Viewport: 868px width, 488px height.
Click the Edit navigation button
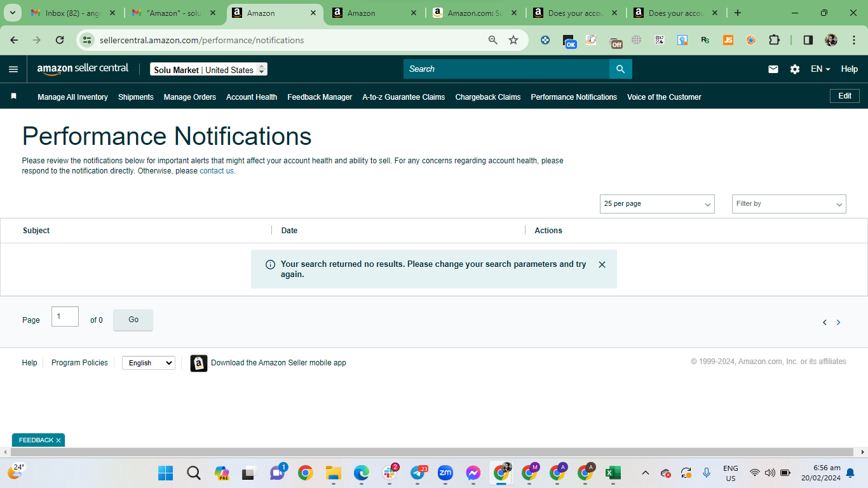click(844, 96)
